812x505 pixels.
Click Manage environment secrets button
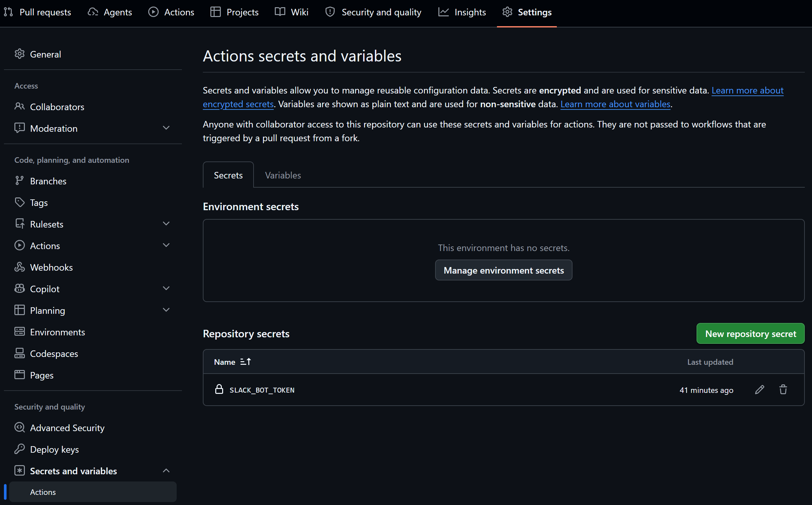coord(503,270)
